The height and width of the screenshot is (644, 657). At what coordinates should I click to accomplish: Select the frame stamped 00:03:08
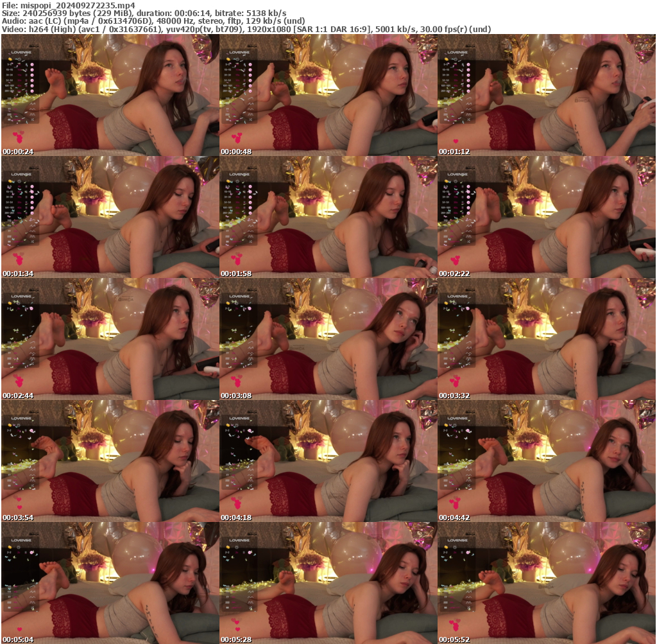(328, 340)
